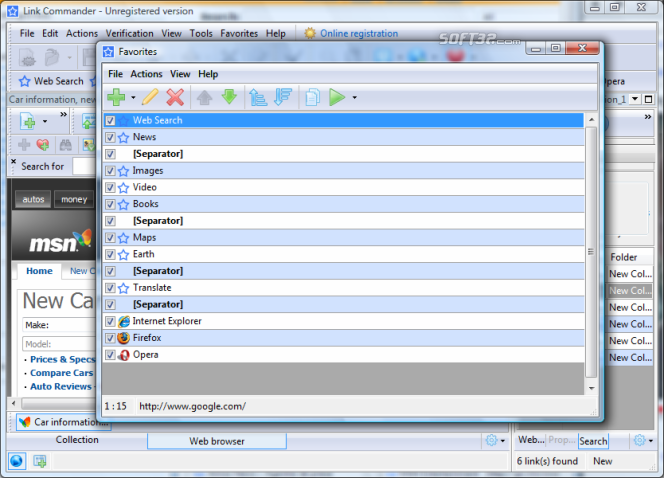
Task: Click the MSN butterfly icon on Car information tab
Action: [x=25, y=422]
